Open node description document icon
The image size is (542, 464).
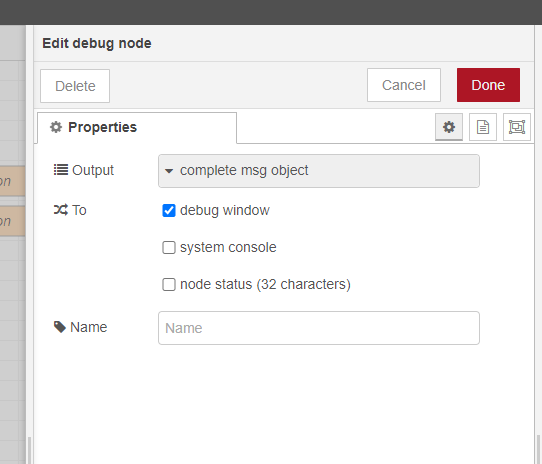[x=483, y=127]
